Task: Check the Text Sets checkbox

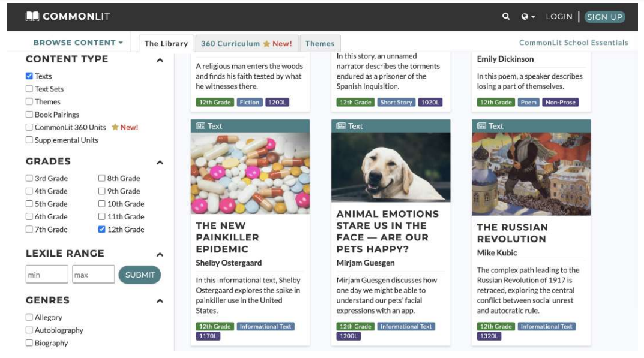Action: click(29, 89)
